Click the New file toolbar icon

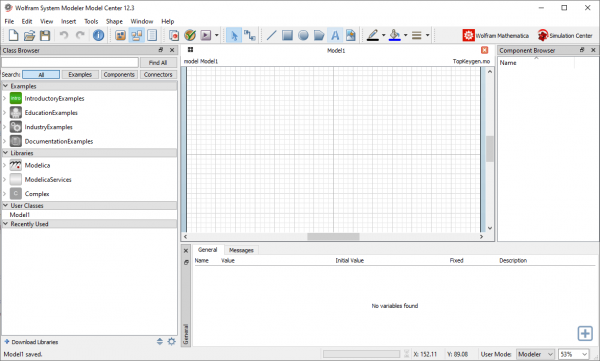click(13, 35)
